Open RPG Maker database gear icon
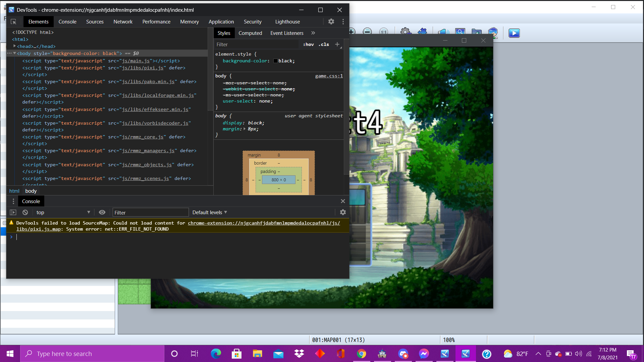The height and width of the screenshot is (362, 644). [406, 32]
